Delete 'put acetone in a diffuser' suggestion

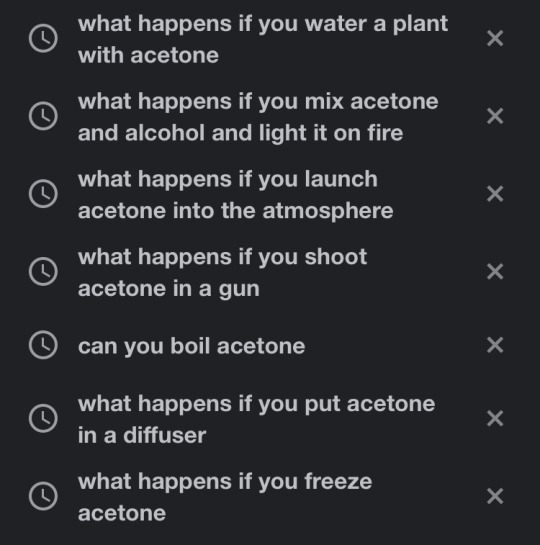495,418
